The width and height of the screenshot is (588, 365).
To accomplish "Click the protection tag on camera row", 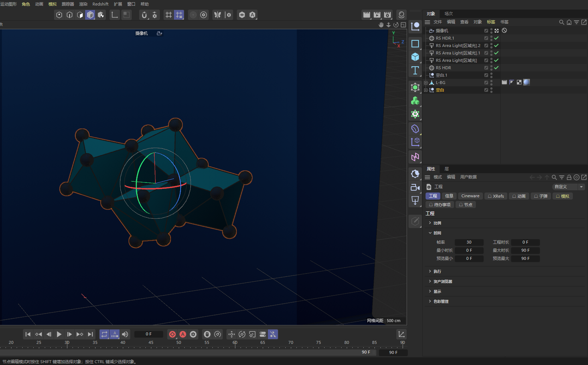I will pyautogui.click(x=504, y=30).
